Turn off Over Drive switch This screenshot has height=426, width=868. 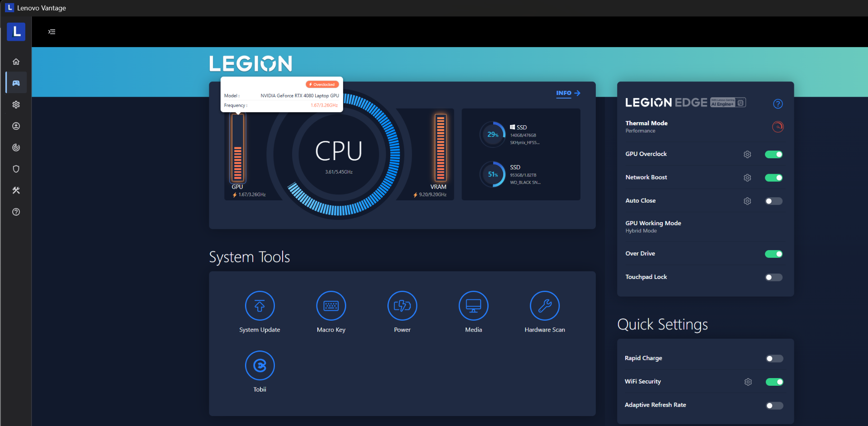774,254
